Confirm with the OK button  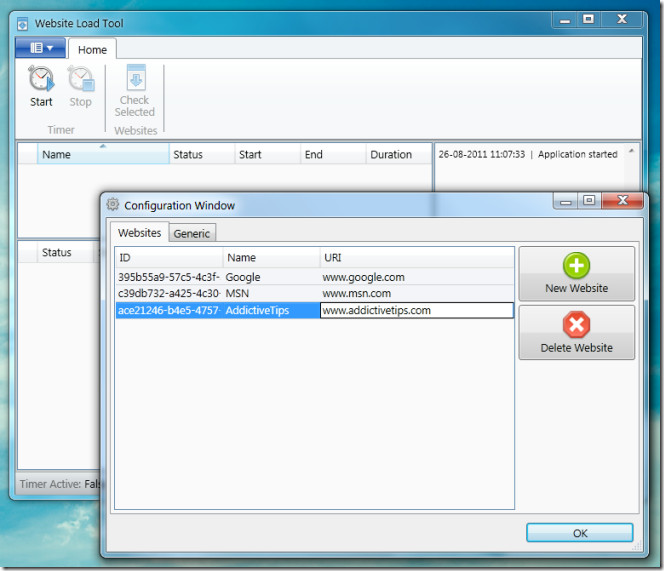(580, 533)
